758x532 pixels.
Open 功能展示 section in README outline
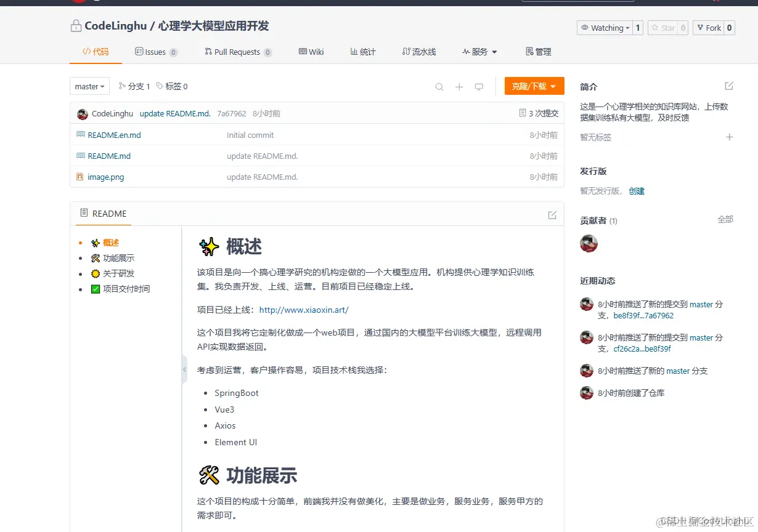coord(121,258)
